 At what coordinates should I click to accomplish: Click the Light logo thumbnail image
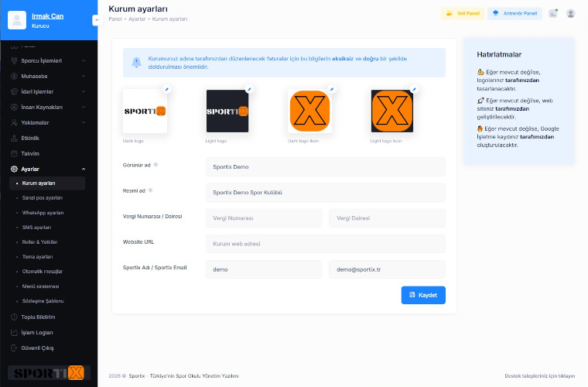coord(227,111)
